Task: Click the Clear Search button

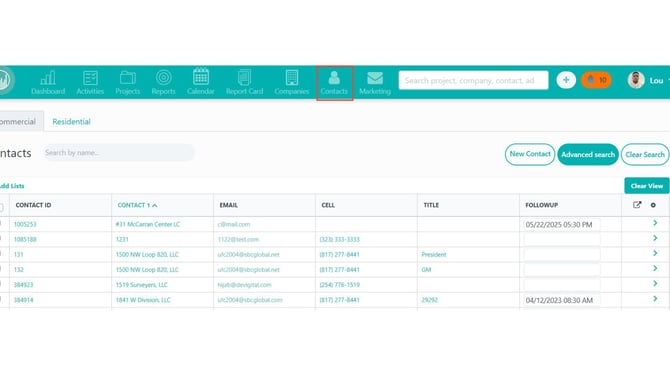Action: tap(645, 154)
